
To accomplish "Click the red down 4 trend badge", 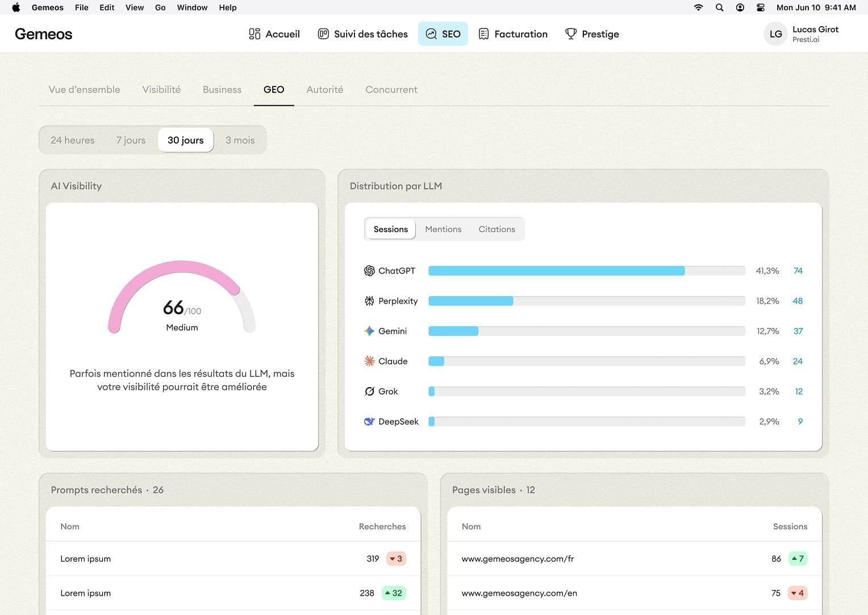I will coord(798,593).
